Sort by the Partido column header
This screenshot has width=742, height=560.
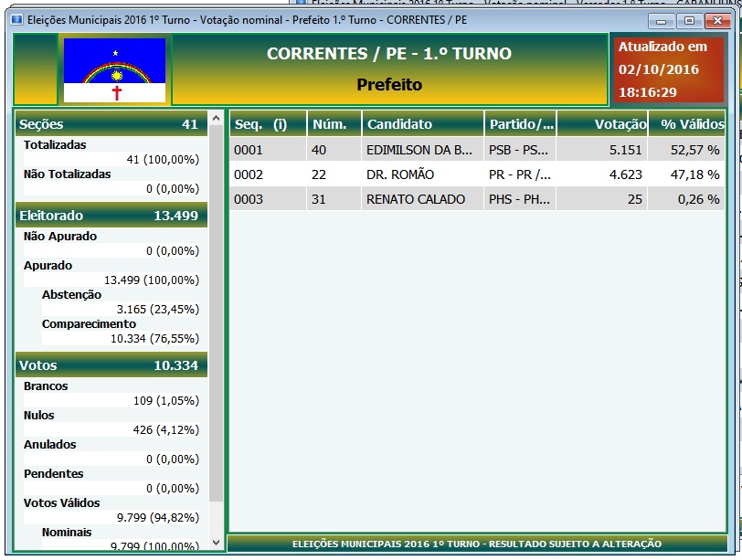pos(520,124)
